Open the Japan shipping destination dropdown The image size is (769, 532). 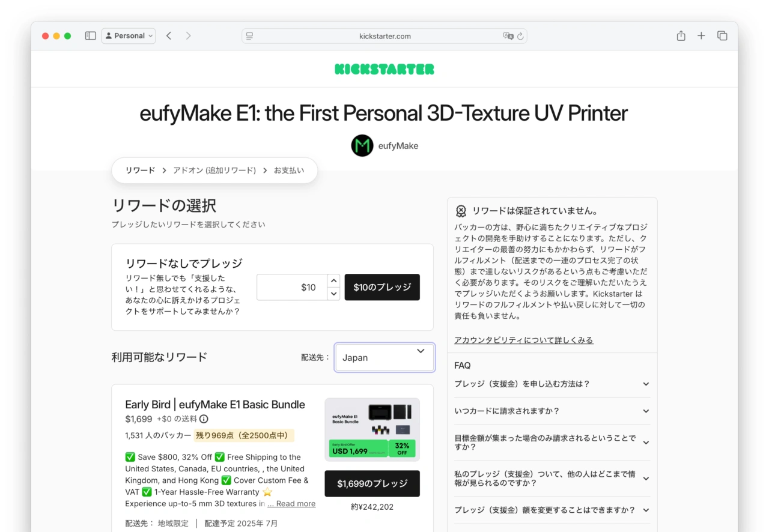(x=384, y=357)
